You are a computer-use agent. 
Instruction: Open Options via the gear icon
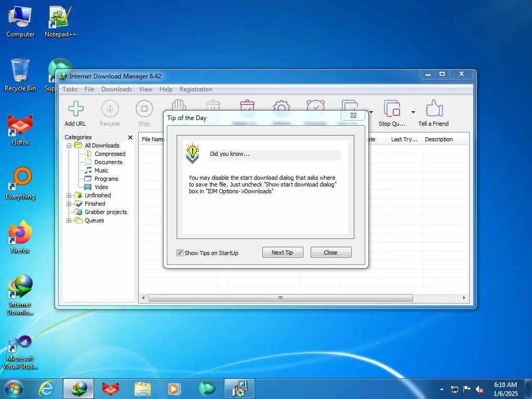(281, 105)
